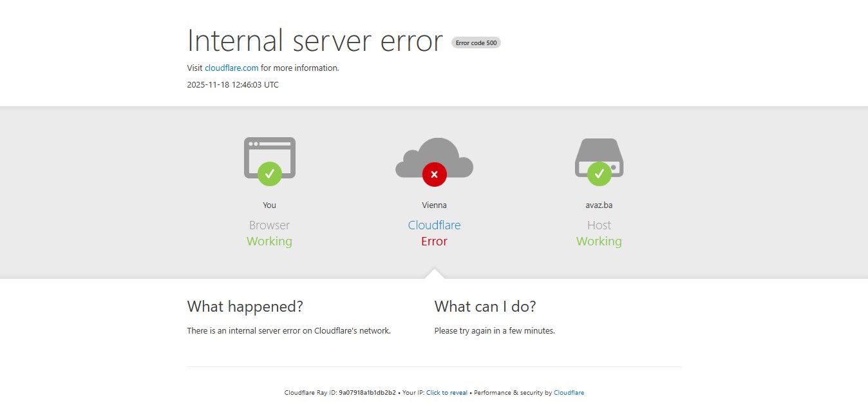868x407 pixels.
Task: Click the red Error status text
Action: tap(434, 241)
